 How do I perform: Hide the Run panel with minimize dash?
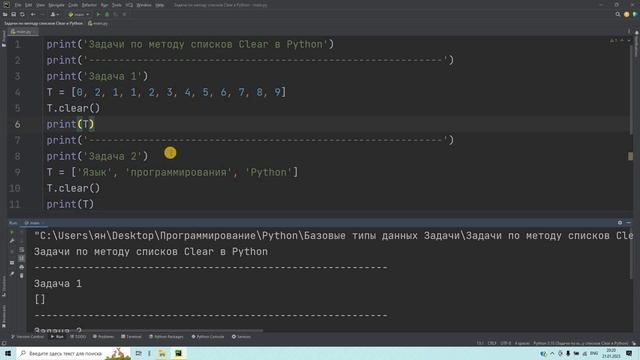pyautogui.click(x=629, y=223)
